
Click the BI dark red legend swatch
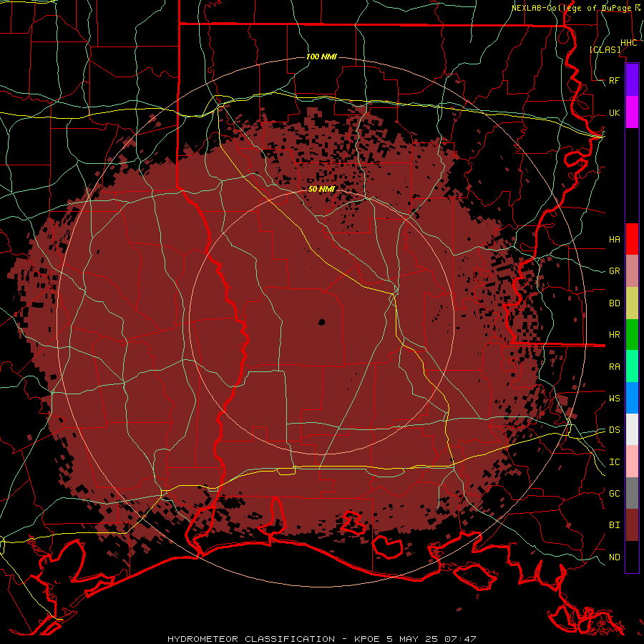pos(632,525)
